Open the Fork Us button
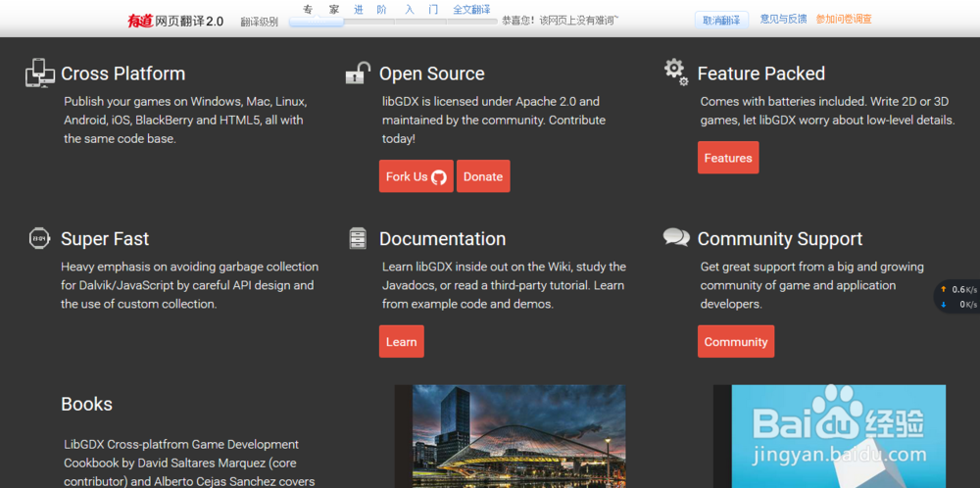Screen dimensions: 980x488 (x=416, y=176)
